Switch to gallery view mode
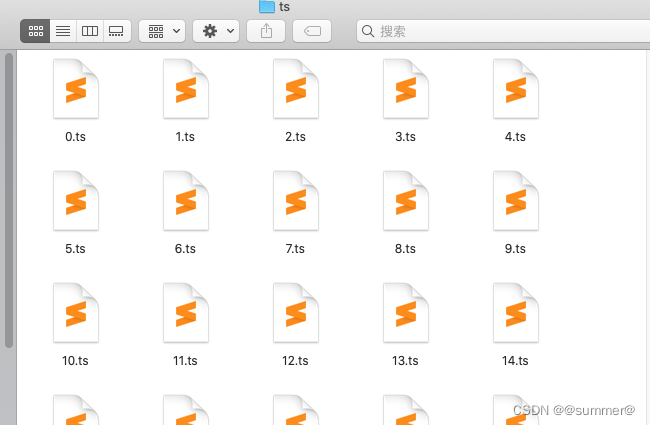 (x=116, y=31)
